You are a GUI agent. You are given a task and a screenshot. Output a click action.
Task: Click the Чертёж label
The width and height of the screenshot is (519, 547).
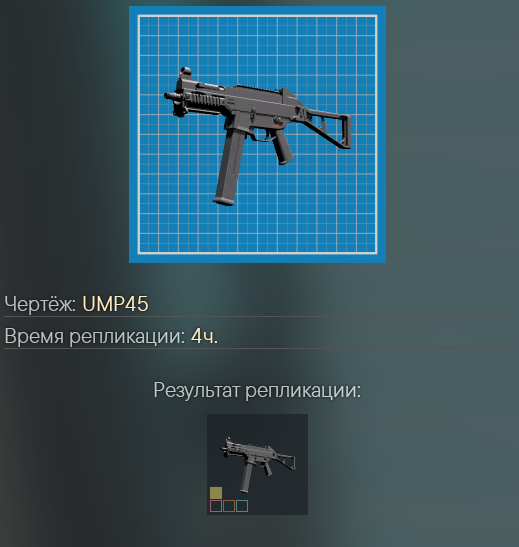point(40,304)
